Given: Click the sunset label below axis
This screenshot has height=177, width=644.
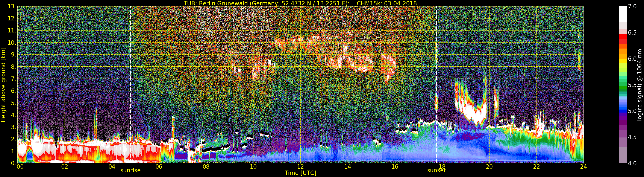Looking at the screenshot, I should (436, 171).
